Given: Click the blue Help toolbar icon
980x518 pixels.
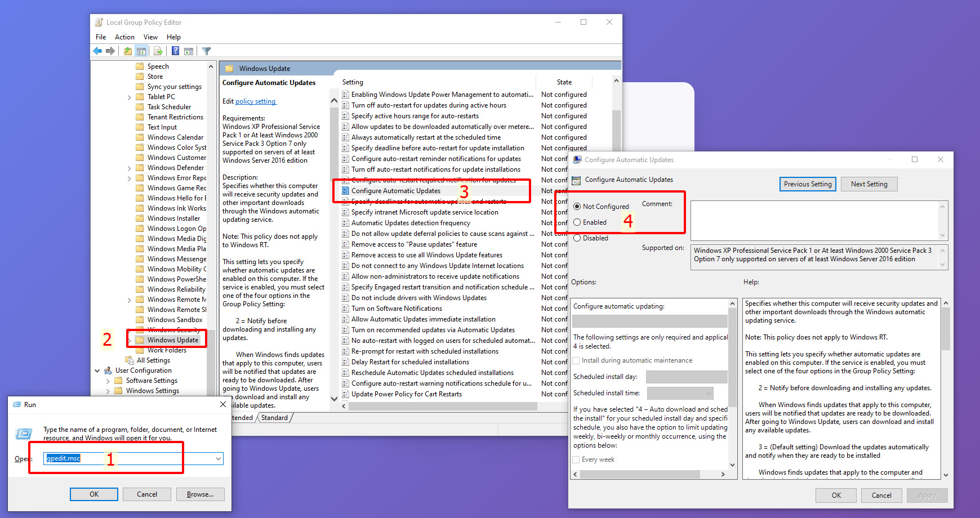Looking at the screenshot, I should [x=176, y=51].
